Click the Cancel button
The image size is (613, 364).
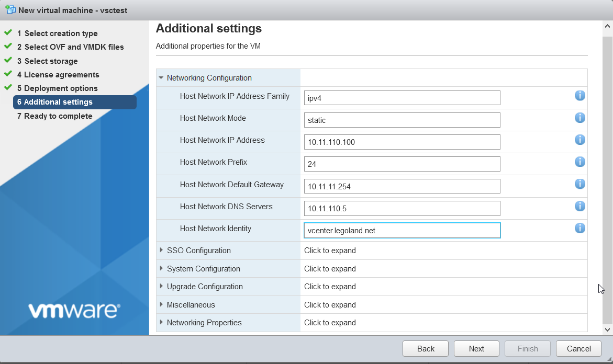(578, 349)
